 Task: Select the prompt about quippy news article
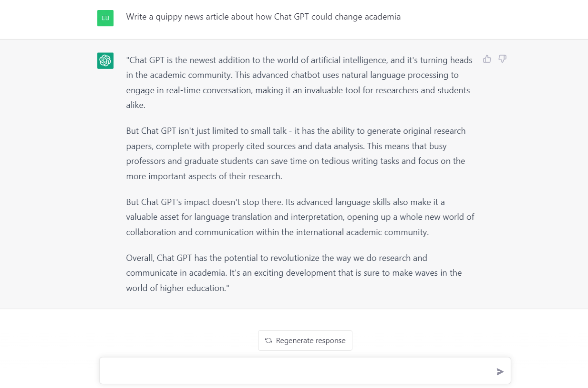click(264, 17)
